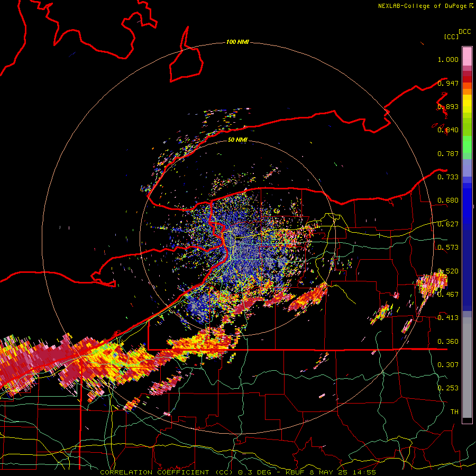
Task: Select the 0.307 legend value
Action: (448, 364)
